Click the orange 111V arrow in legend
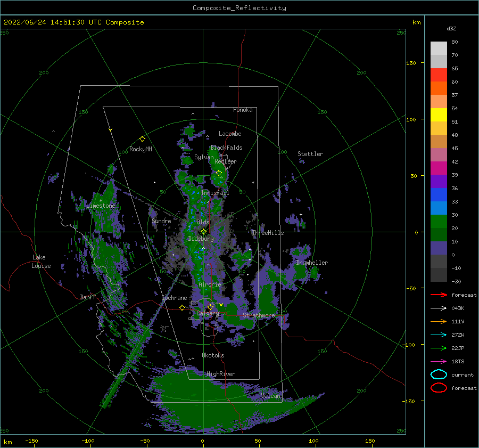479x448 pixels. click(x=439, y=321)
